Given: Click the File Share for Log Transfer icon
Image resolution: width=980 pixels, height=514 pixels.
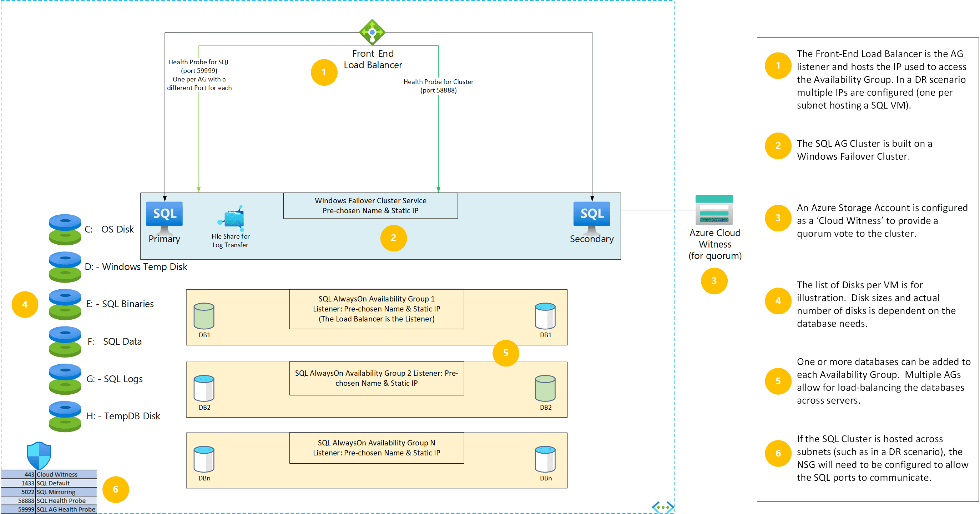Looking at the screenshot, I should tap(231, 218).
